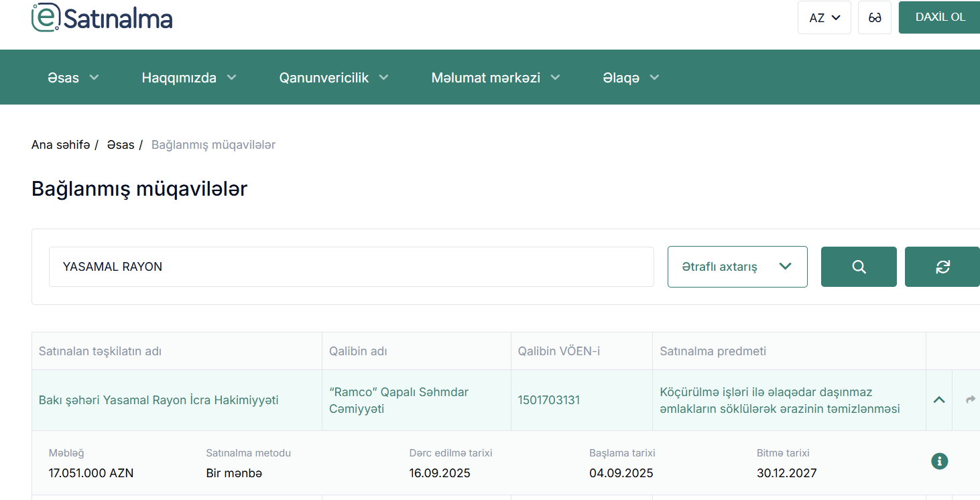Click the eSatınalma logo
This screenshot has height=500, width=980.
102,18
